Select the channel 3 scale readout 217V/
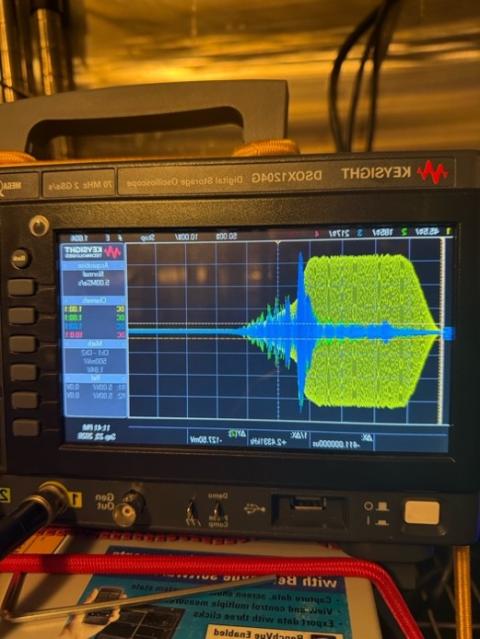480x639 pixels. [339, 233]
